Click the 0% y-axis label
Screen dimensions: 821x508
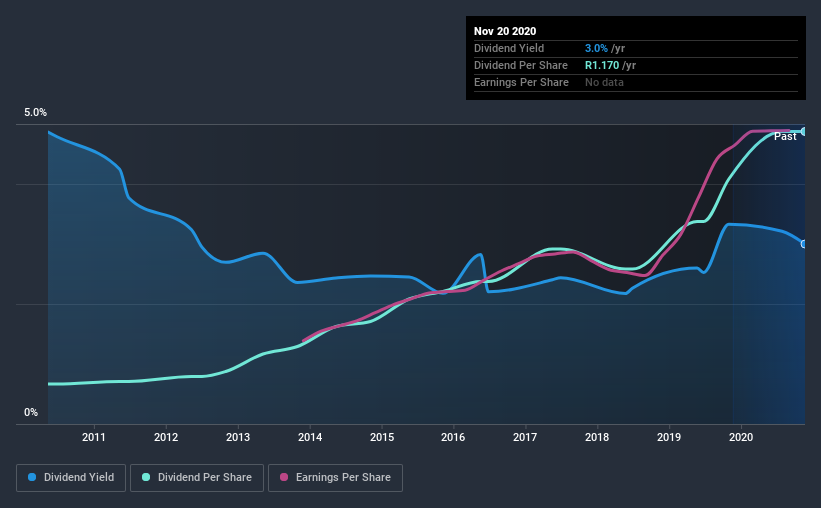tap(31, 413)
